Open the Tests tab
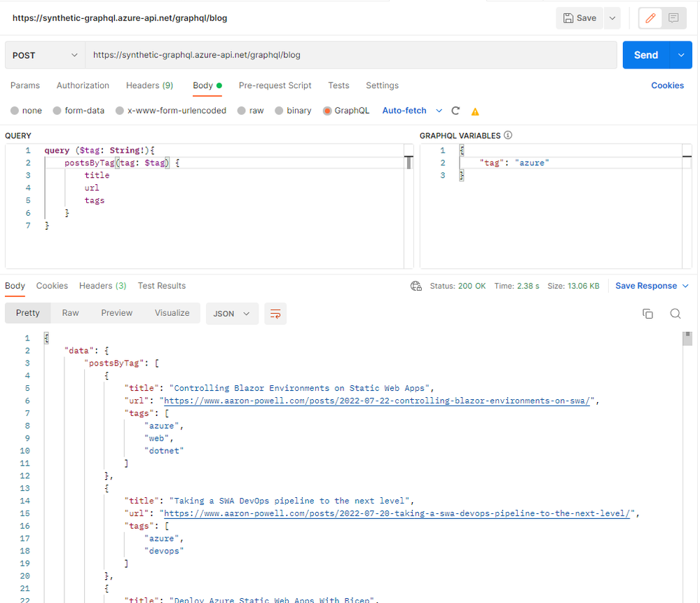The width and height of the screenshot is (700, 603). click(x=338, y=85)
